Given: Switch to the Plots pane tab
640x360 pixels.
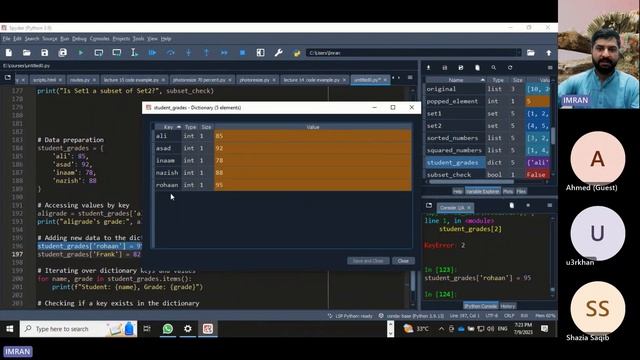Looking at the screenshot, I should (x=508, y=191).
